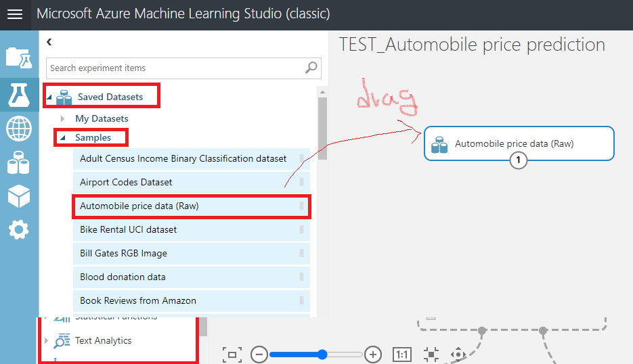Open the Web Services globe icon
The image size is (633, 364).
coord(19,129)
